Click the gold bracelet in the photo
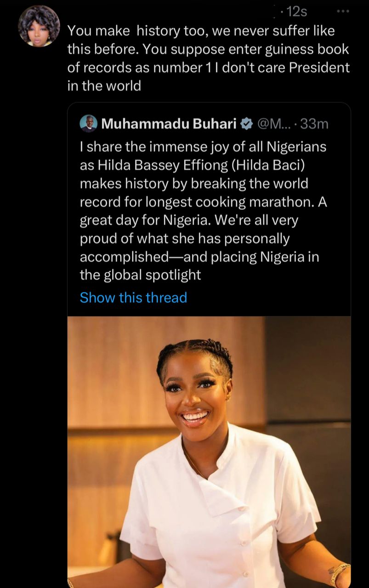The width and height of the screenshot is (369, 588). 338,573
